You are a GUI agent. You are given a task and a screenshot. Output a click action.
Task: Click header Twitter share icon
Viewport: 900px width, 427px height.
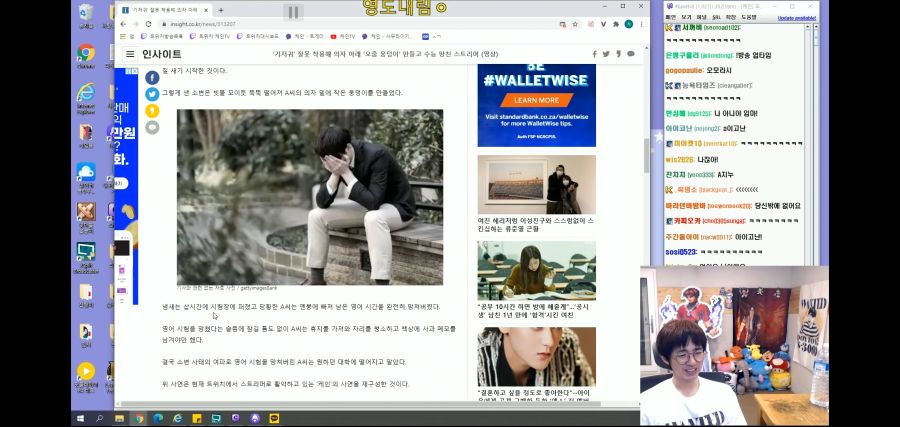(x=606, y=54)
